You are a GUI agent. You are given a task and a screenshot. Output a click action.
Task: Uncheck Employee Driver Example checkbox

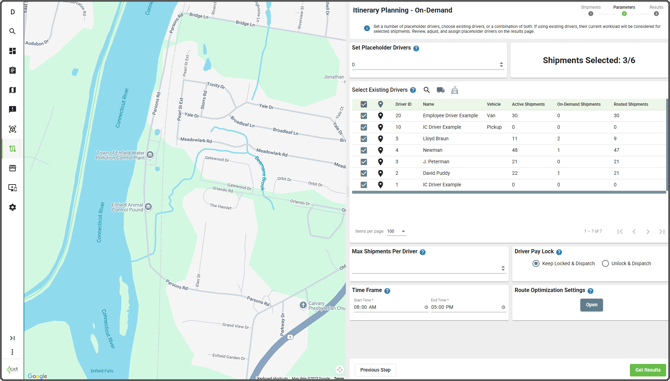click(x=364, y=116)
